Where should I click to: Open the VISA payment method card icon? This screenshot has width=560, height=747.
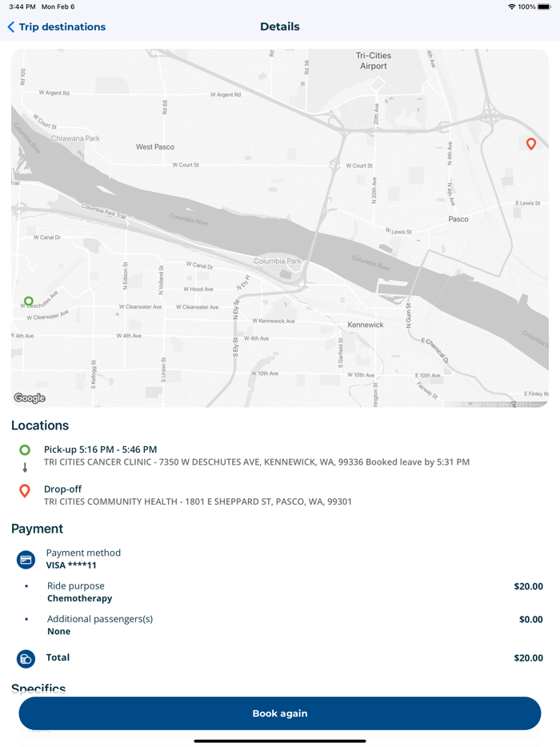25,557
